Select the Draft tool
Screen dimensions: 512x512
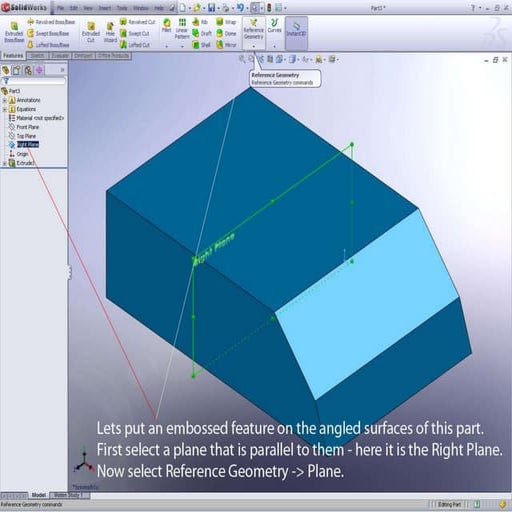[x=202, y=33]
